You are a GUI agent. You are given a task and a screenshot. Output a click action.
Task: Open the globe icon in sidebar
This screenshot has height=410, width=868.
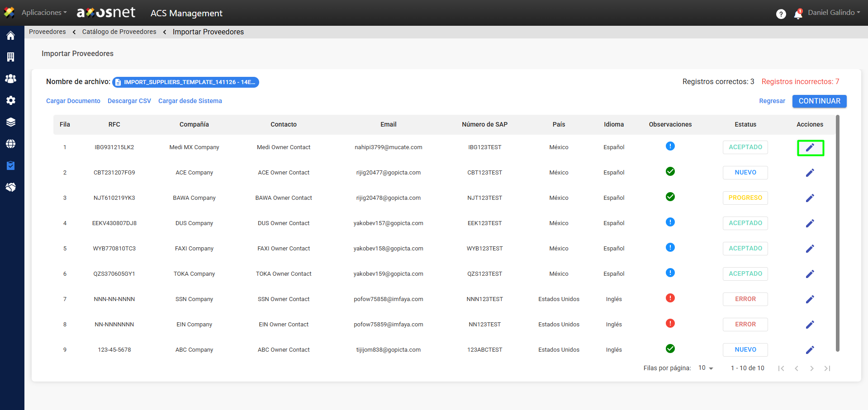(x=11, y=144)
